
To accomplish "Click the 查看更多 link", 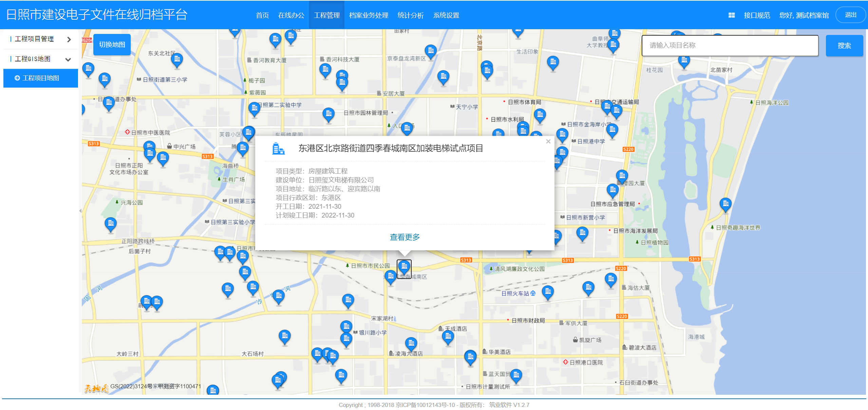I will click(x=404, y=237).
